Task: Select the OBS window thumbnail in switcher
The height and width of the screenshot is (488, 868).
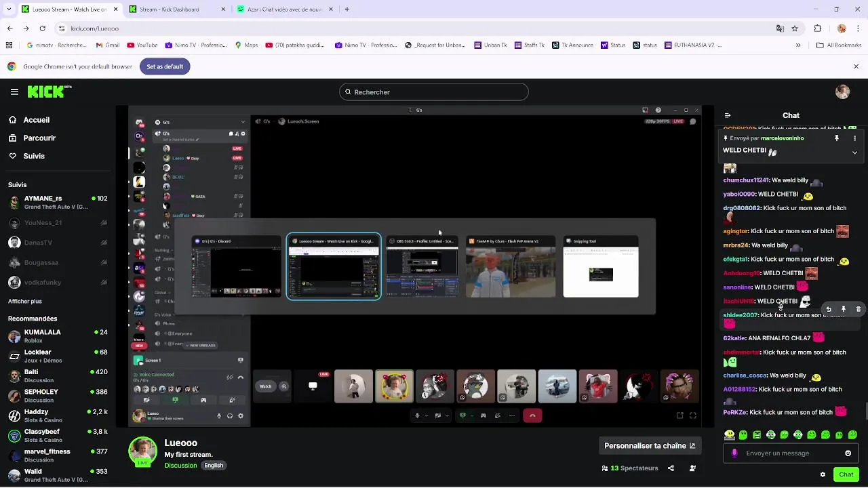Action: tap(422, 266)
